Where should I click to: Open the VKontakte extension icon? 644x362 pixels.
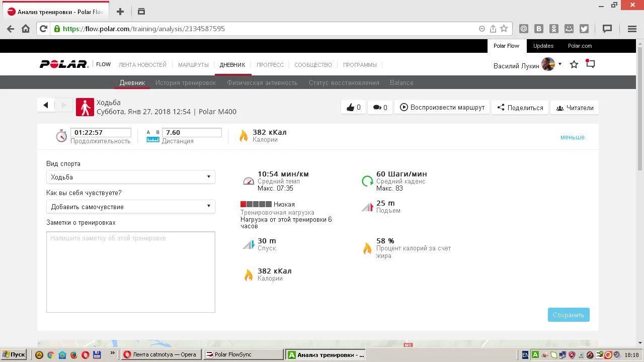click(x=539, y=29)
